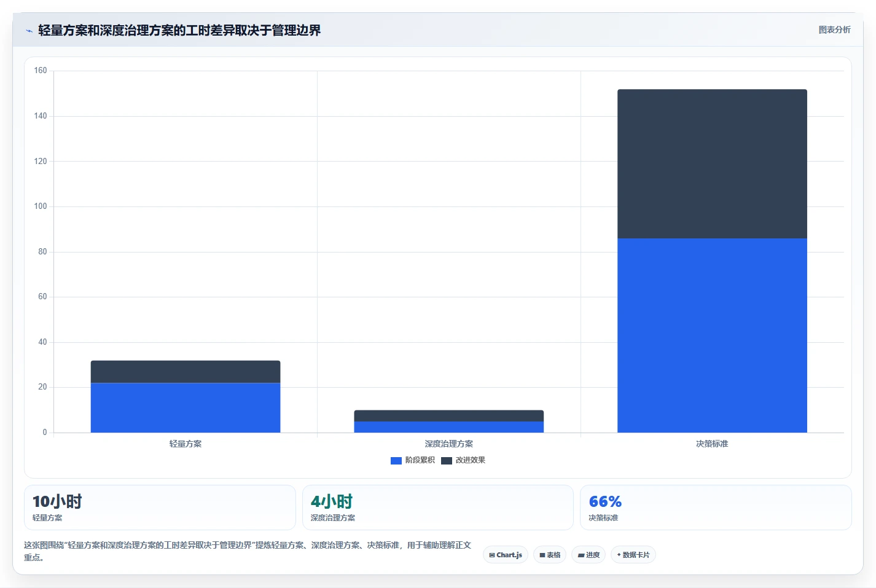Viewport: 876px width, 588px height.
Task: Open the 10小时 轻量方案 data card
Action: tap(160, 508)
